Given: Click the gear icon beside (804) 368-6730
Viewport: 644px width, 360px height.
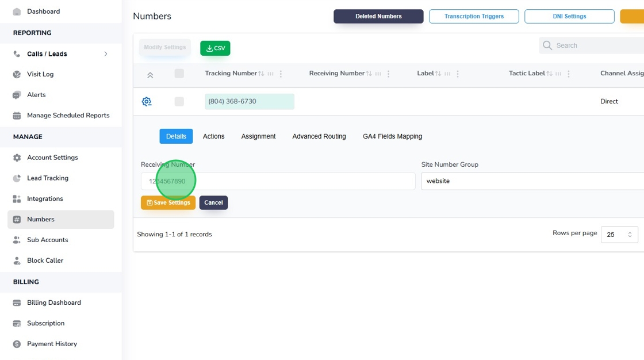Looking at the screenshot, I should [147, 102].
